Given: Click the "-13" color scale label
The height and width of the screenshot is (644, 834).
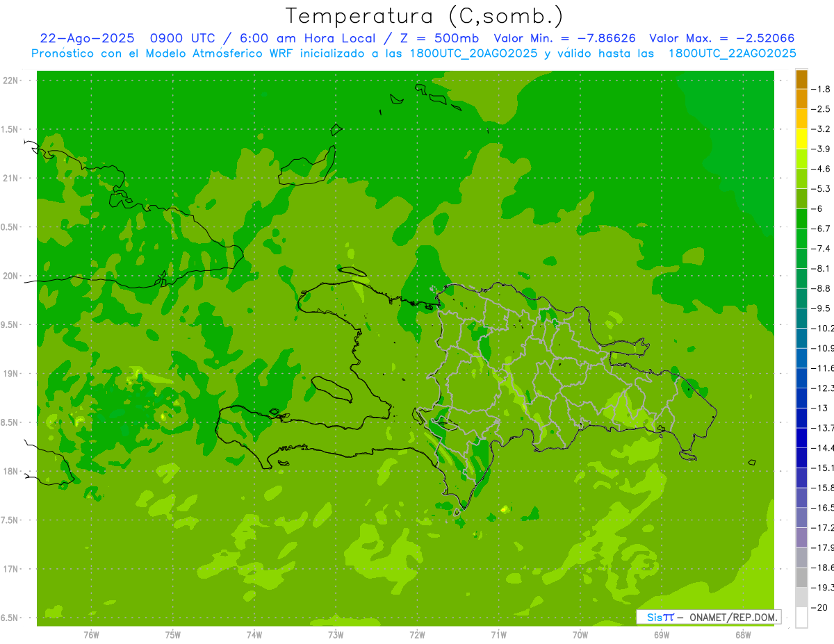Looking at the screenshot, I should [x=819, y=408].
